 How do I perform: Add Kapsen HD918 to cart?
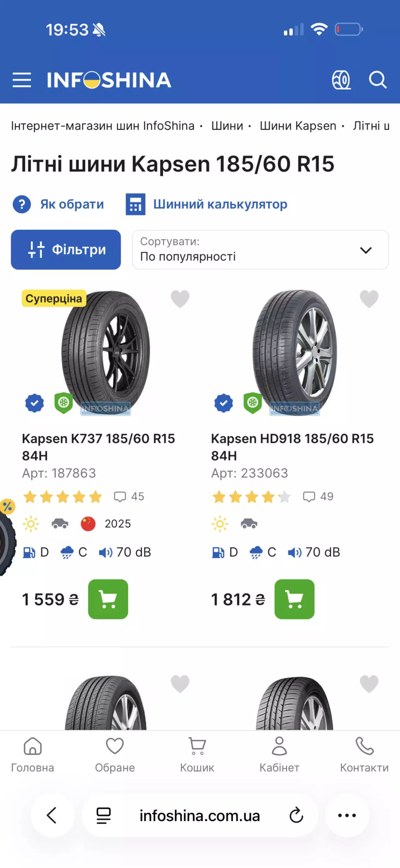294,599
